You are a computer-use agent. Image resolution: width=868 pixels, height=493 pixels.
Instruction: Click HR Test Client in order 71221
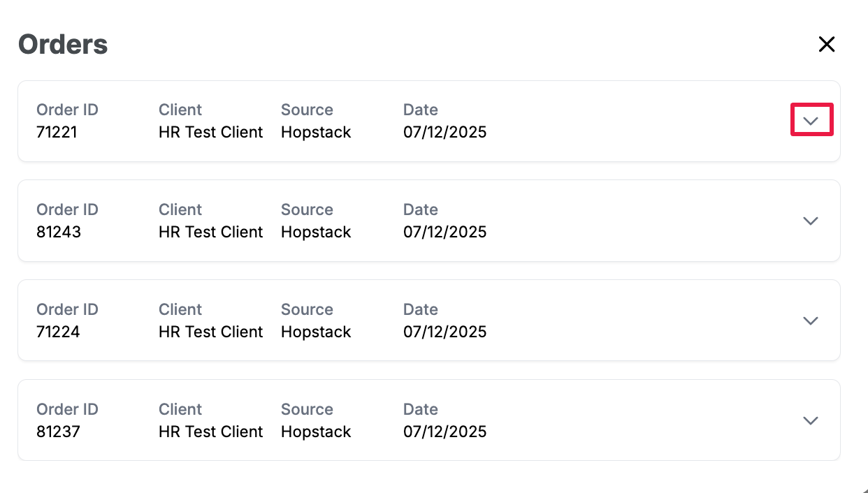210,132
